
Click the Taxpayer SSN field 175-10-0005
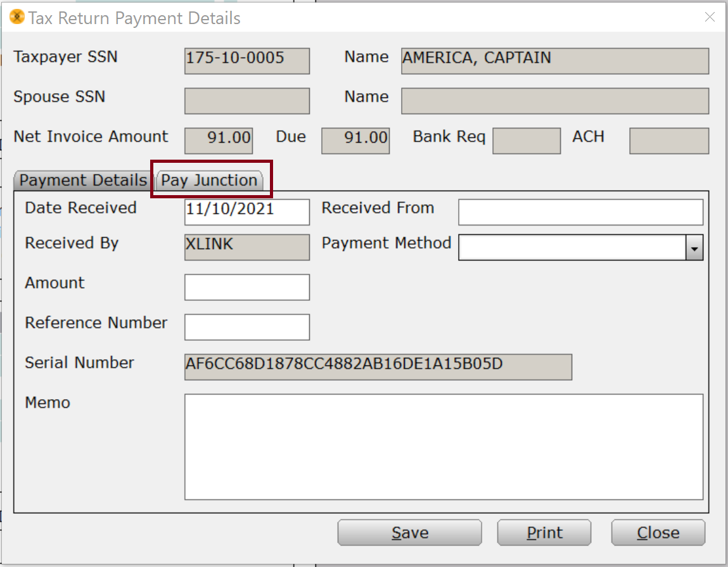[247, 61]
